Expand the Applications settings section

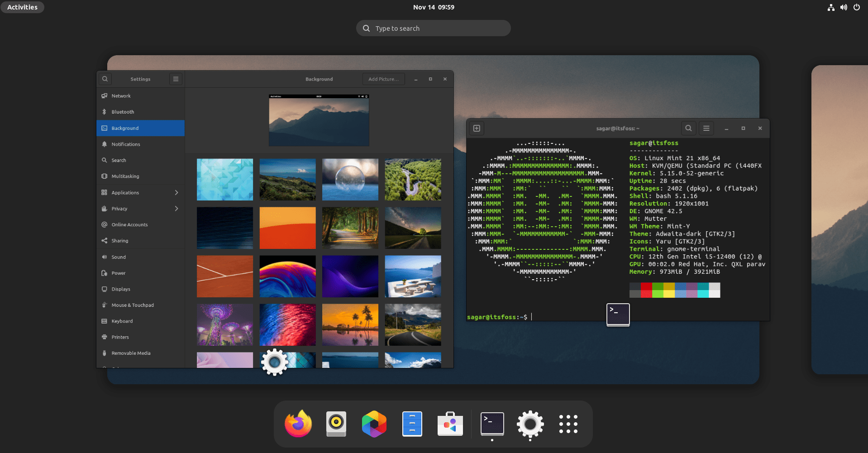[x=140, y=192]
